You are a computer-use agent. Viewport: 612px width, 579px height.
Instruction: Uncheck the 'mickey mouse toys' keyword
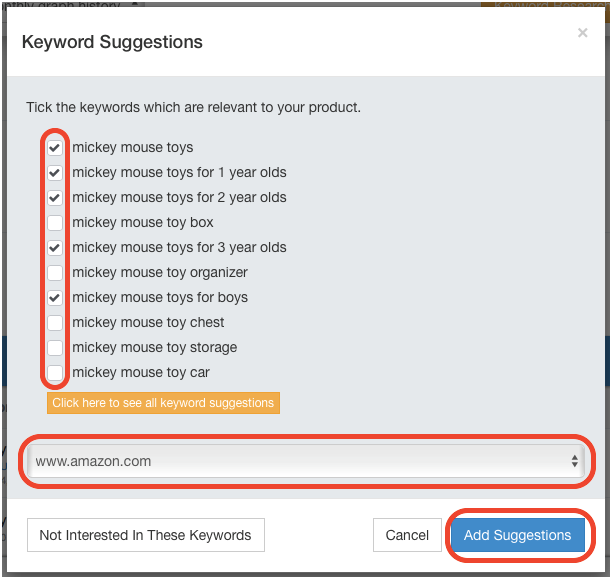55,148
